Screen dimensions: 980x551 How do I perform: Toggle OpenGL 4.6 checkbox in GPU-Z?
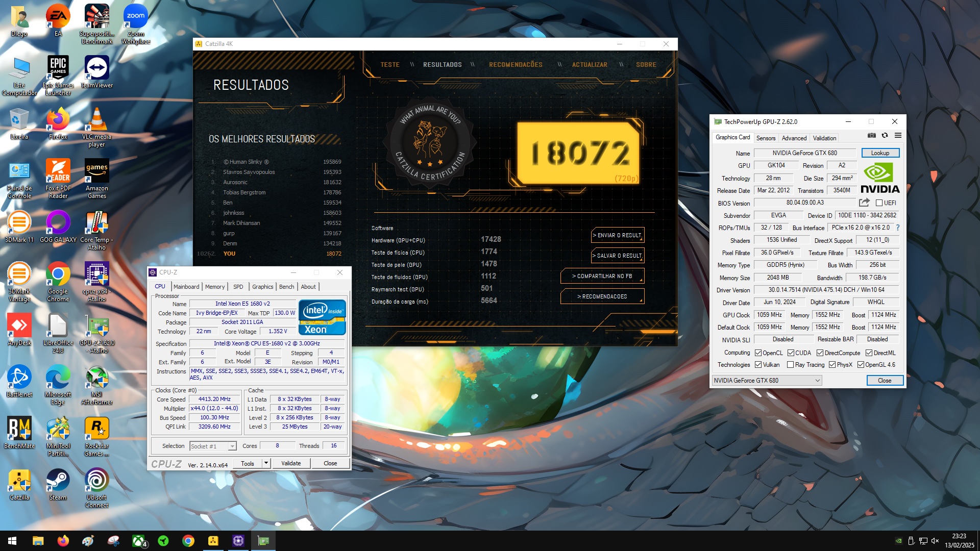click(x=861, y=365)
